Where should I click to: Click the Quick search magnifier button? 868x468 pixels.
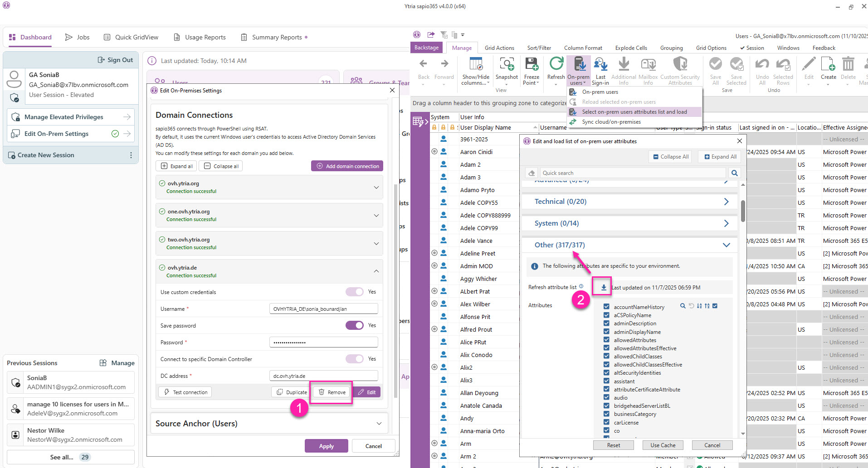[x=735, y=173]
